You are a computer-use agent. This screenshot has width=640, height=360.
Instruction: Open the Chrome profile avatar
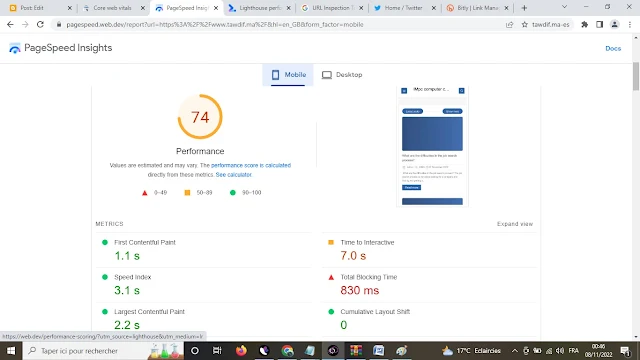pyautogui.click(x=614, y=24)
